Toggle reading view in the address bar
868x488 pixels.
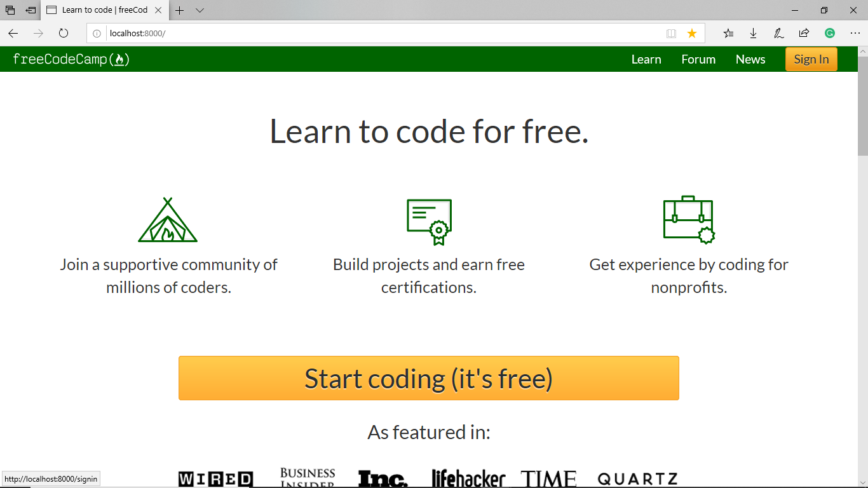tap(672, 33)
